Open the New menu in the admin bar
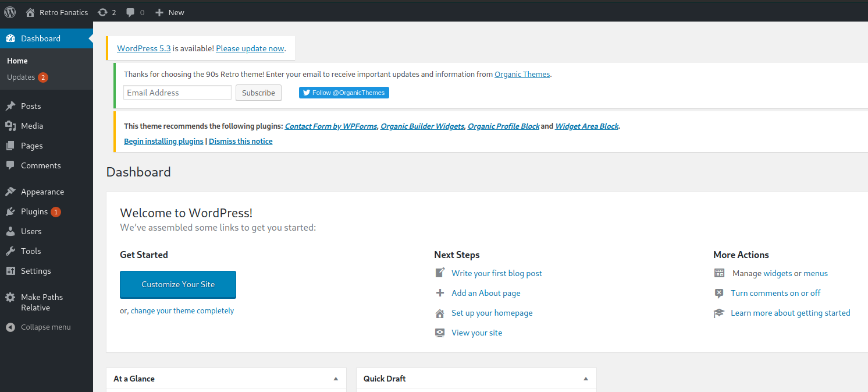868x392 pixels. point(169,12)
